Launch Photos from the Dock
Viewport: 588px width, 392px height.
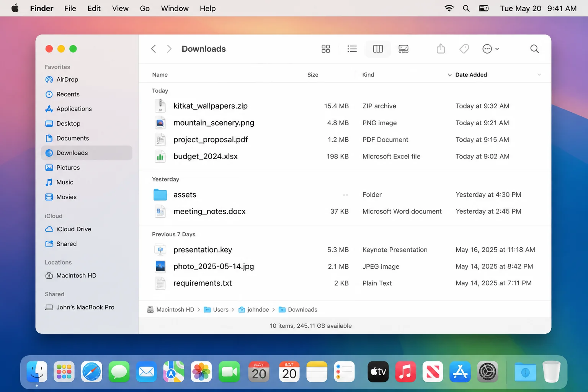click(201, 372)
